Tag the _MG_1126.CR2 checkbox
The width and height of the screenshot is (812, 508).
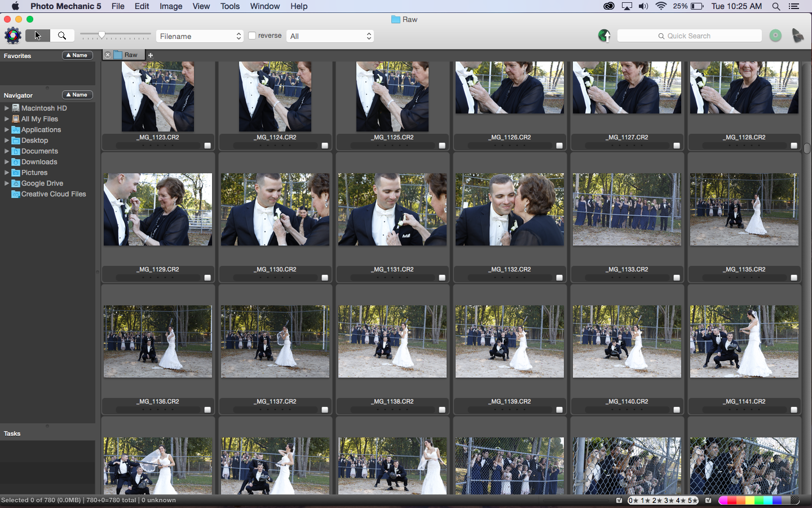(x=559, y=146)
